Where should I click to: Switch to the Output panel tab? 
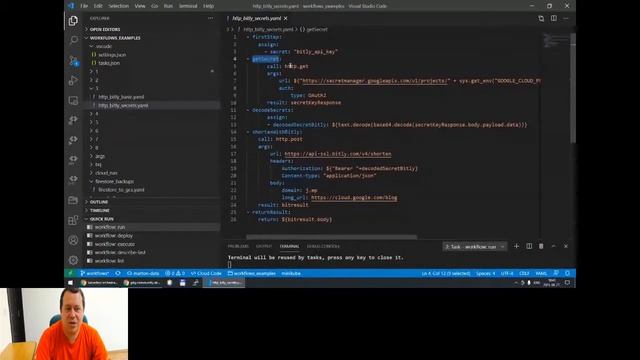click(x=264, y=246)
